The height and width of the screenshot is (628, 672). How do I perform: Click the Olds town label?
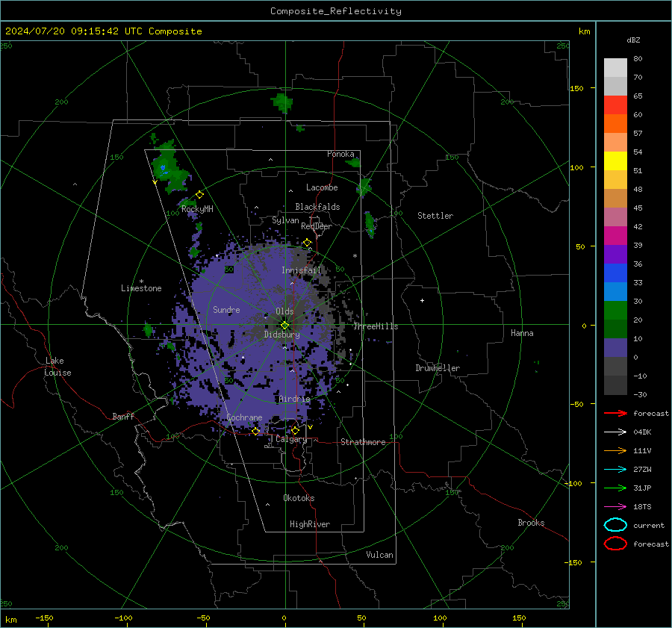284,311
